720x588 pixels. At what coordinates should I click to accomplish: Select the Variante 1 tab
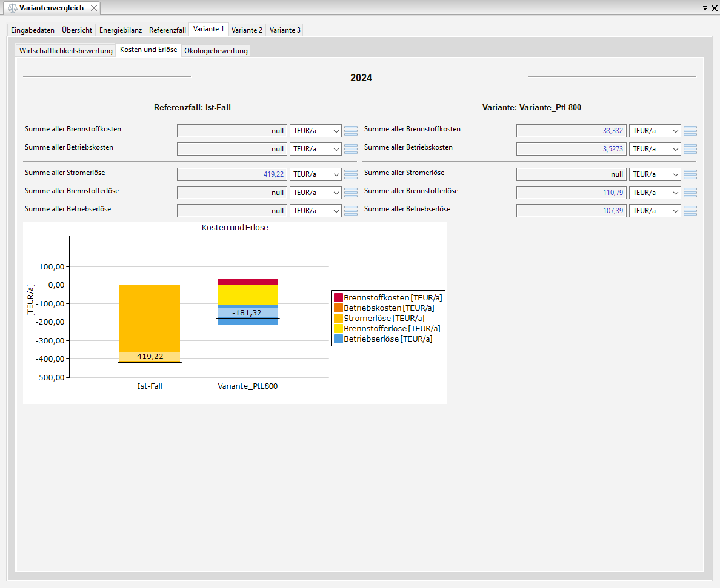point(208,29)
